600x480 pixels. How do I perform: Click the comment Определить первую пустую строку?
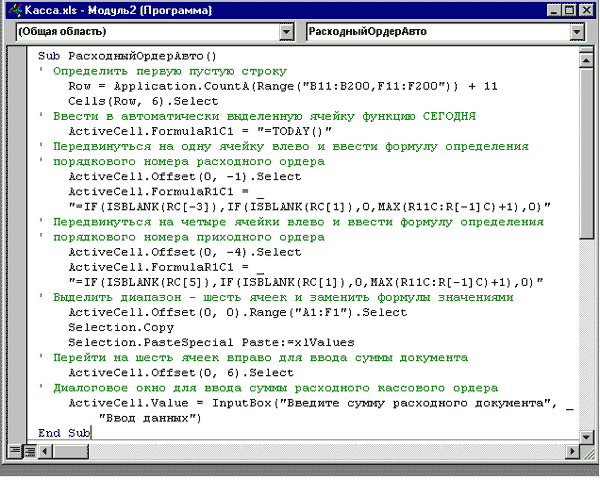[163, 71]
